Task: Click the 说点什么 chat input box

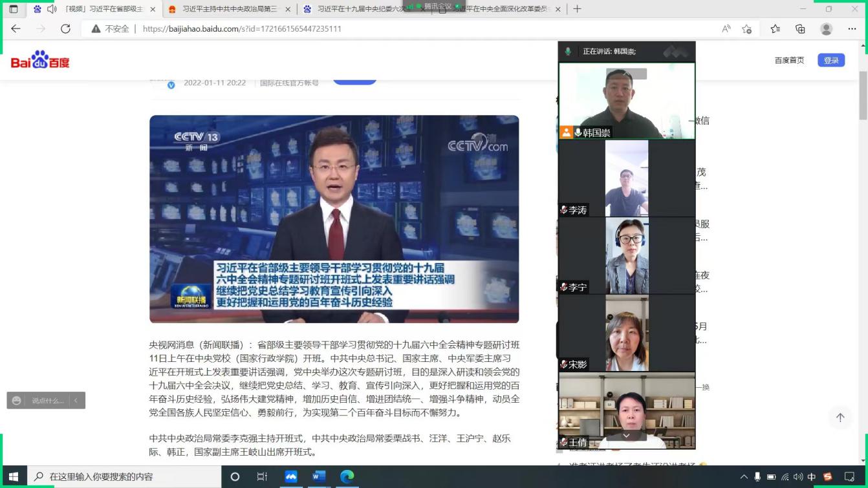Action: pyautogui.click(x=49, y=401)
